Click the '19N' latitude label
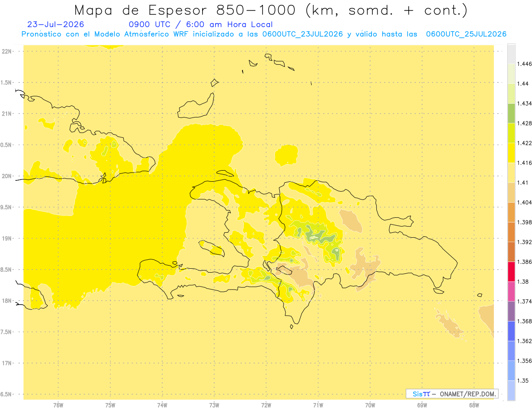The width and height of the screenshot is (532, 411). pos(6,238)
